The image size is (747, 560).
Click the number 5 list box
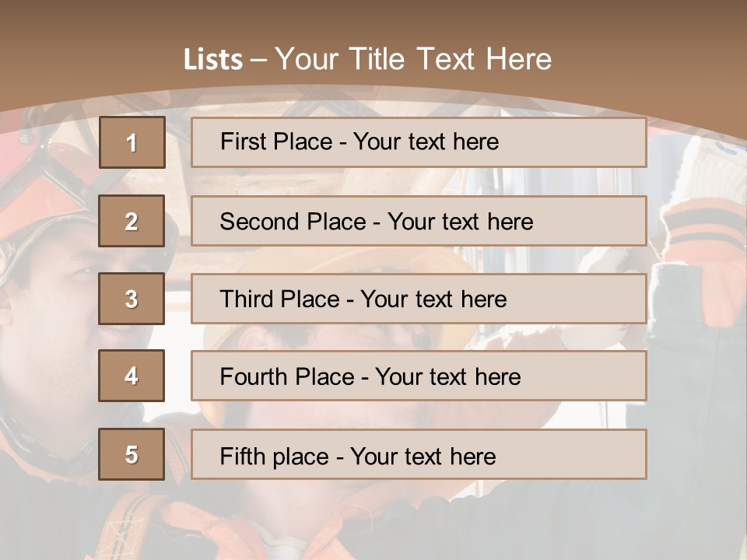point(132,454)
